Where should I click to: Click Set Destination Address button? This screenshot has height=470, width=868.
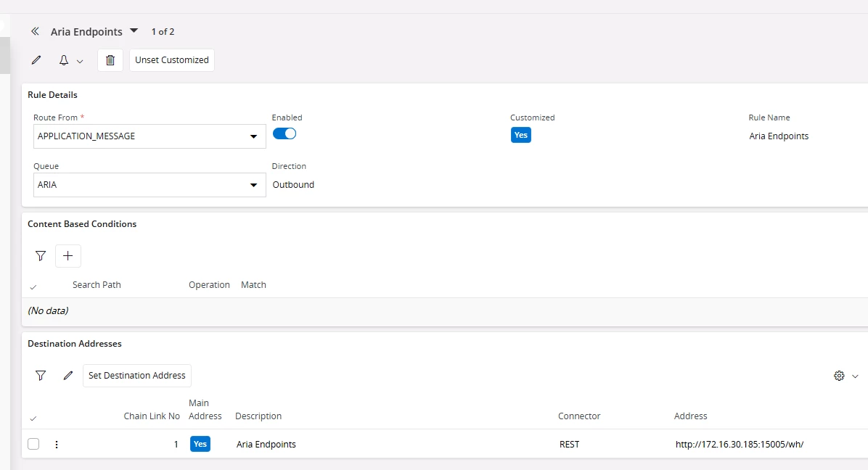coord(137,376)
